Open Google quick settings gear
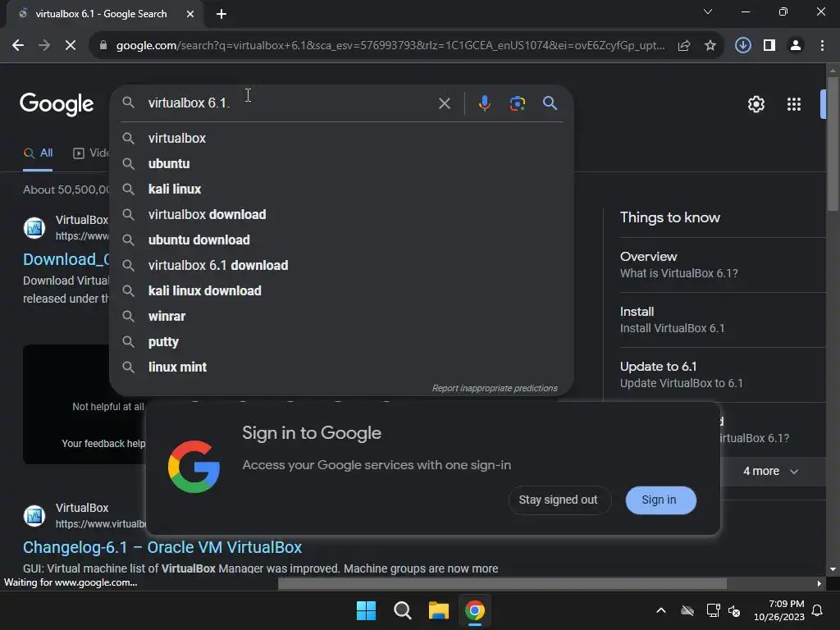The height and width of the screenshot is (630, 840). [756, 104]
